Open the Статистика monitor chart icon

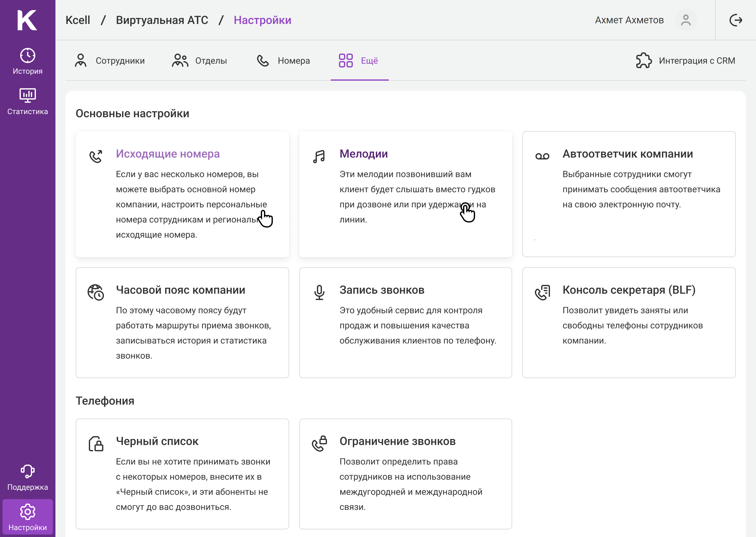[x=28, y=95]
